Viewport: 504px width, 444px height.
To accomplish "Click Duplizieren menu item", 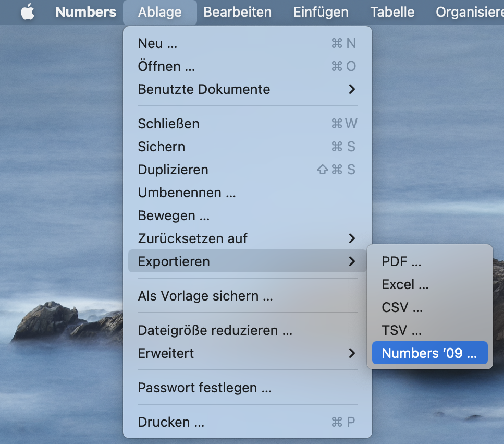I will coord(173,170).
